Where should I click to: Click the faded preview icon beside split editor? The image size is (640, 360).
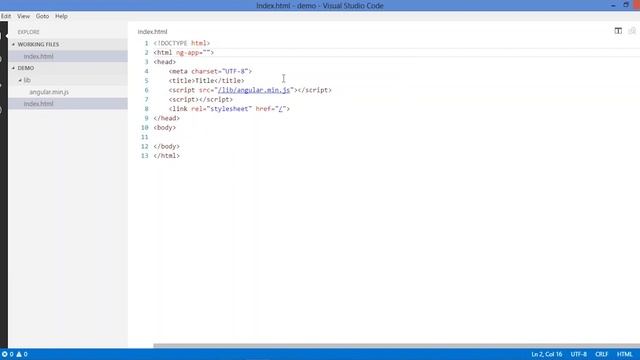(x=632, y=31)
